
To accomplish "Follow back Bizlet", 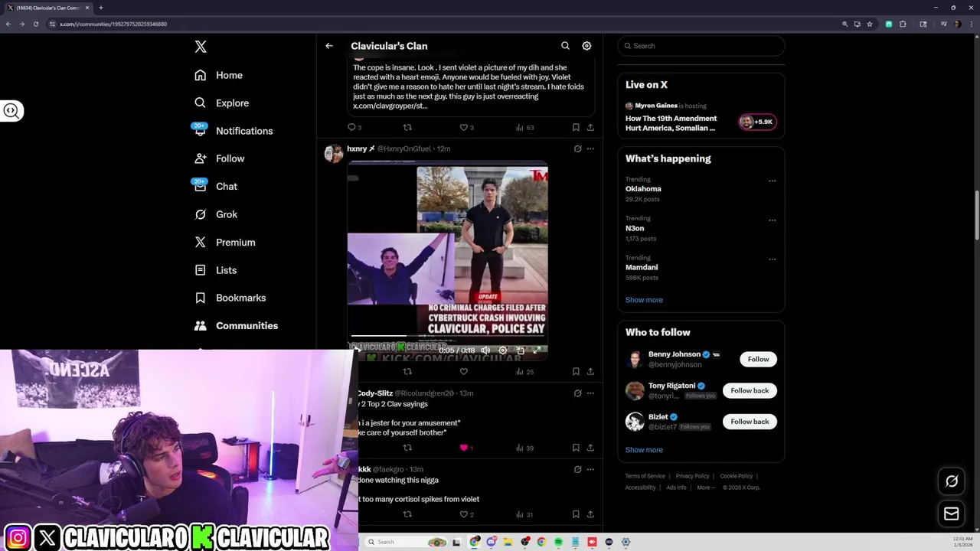I will (x=750, y=422).
